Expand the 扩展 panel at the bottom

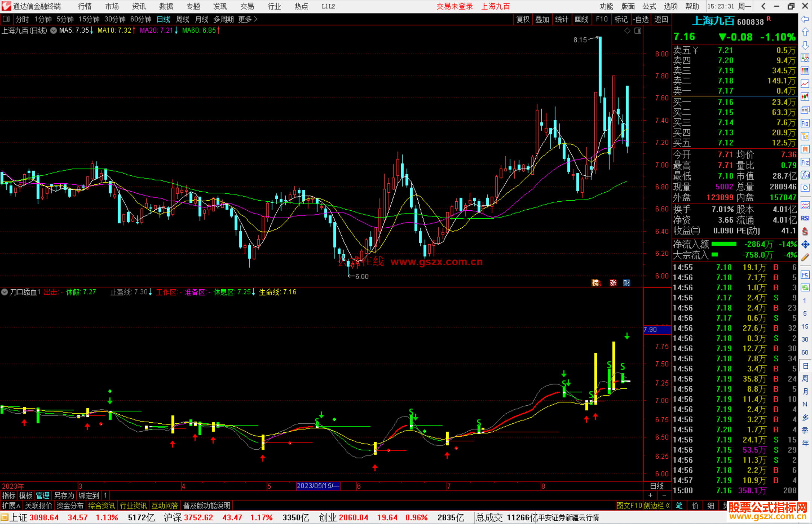pyautogui.click(x=11, y=506)
